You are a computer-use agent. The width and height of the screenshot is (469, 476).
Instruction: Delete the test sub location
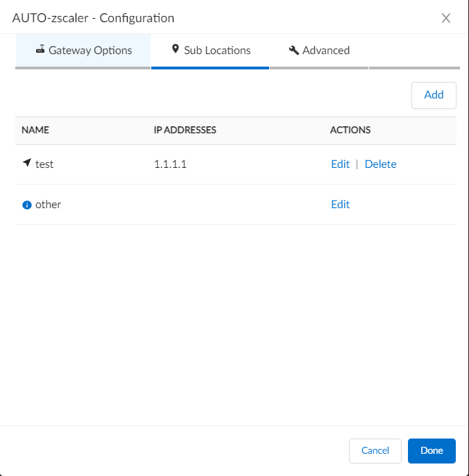pyautogui.click(x=380, y=164)
